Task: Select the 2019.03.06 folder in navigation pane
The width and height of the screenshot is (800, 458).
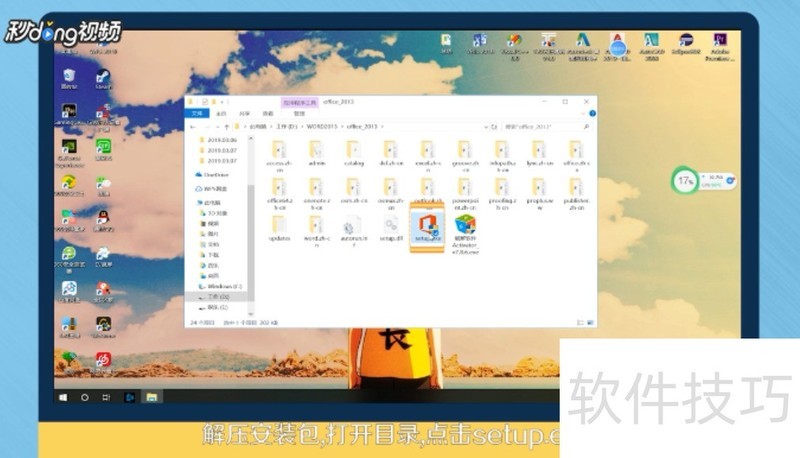Action: [218, 140]
